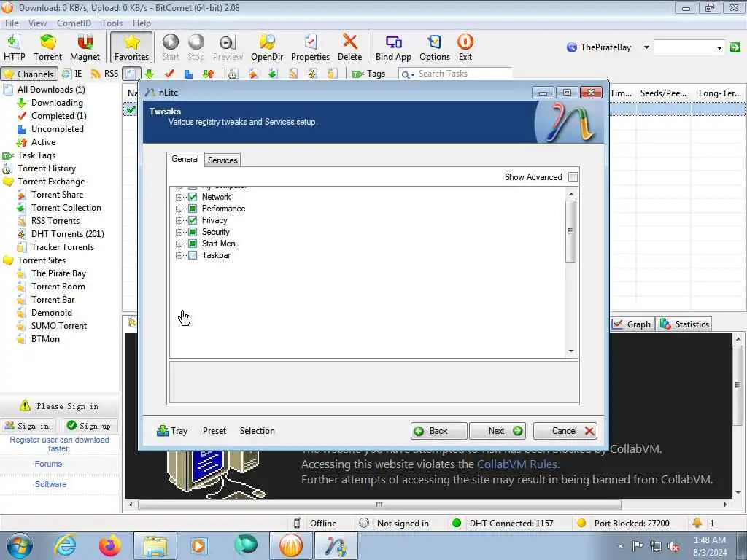Click the Tray icon in nLite
The height and width of the screenshot is (560, 747).
(172, 431)
